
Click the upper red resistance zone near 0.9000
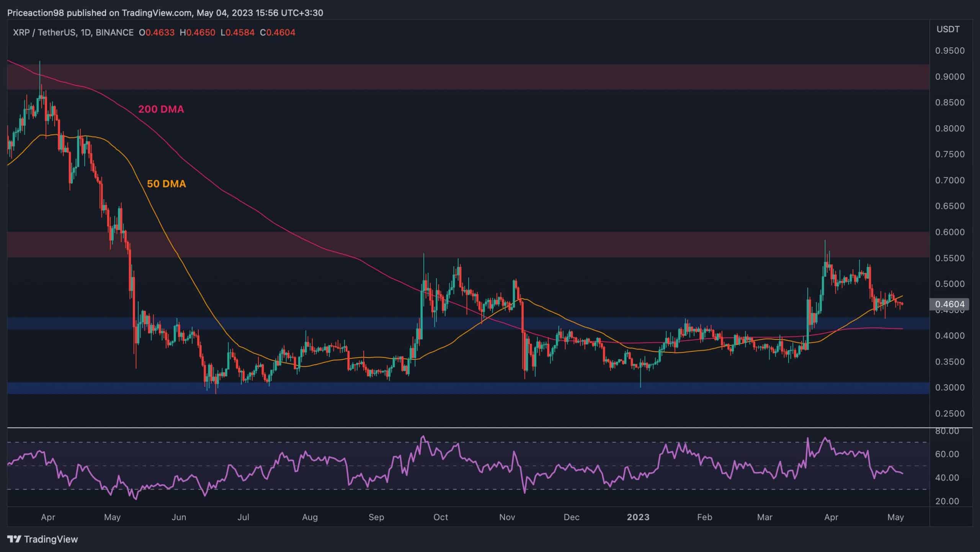[x=459, y=77]
